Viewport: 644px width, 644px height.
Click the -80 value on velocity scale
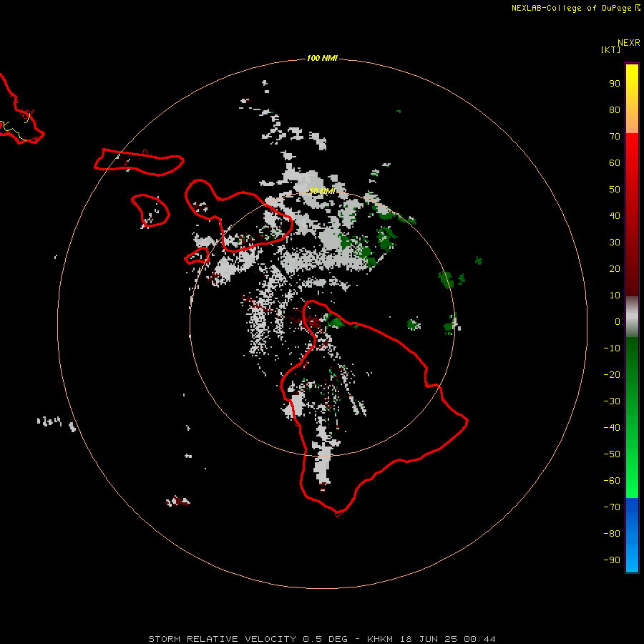tap(612, 534)
